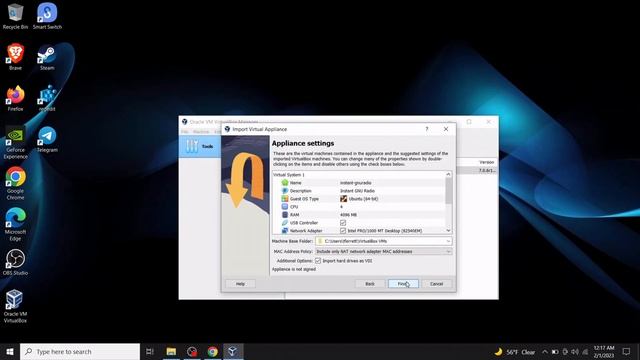Select Tools in VirtualBox Manager sidebar

[200, 146]
